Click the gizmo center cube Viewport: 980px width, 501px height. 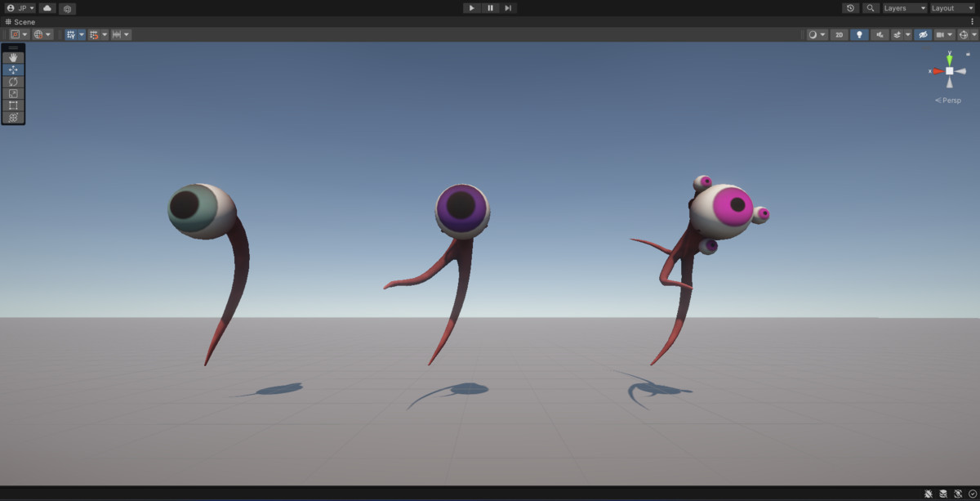click(950, 71)
